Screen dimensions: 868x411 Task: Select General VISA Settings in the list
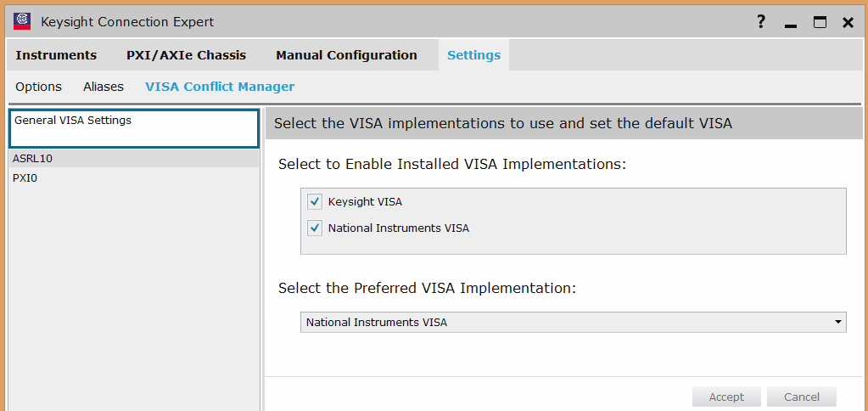[x=135, y=128]
